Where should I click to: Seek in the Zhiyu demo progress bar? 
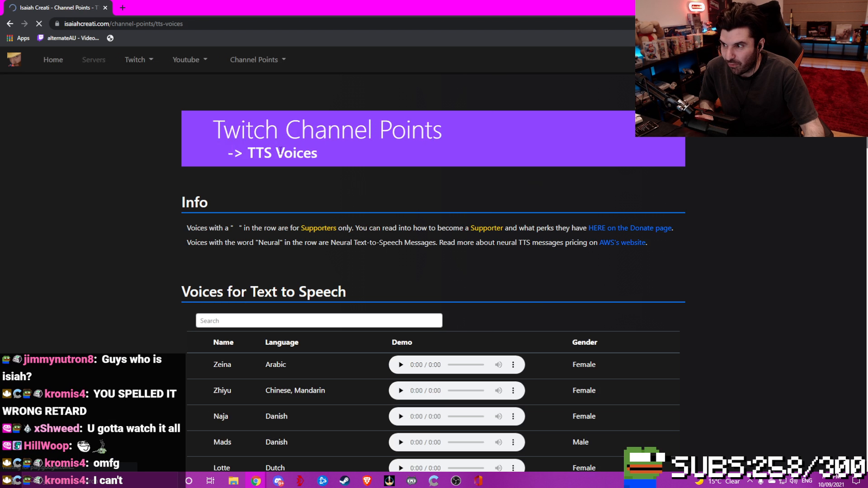pyautogui.click(x=466, y=390)
